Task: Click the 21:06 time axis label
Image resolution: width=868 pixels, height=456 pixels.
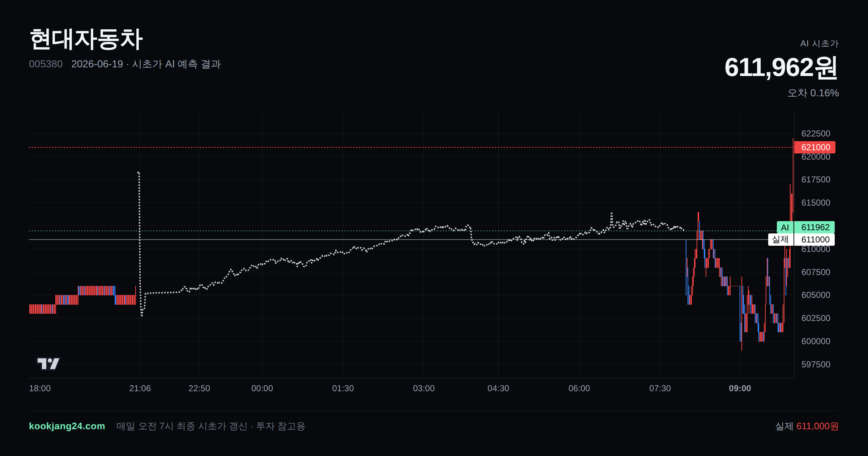Action: pyautogui.click(x=140, y=388)
